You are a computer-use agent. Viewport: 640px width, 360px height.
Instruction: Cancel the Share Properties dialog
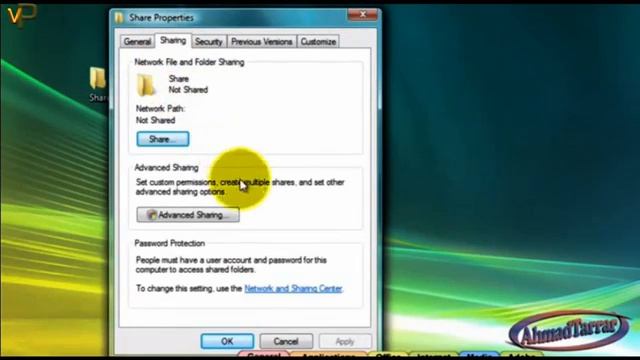point(286,341)
